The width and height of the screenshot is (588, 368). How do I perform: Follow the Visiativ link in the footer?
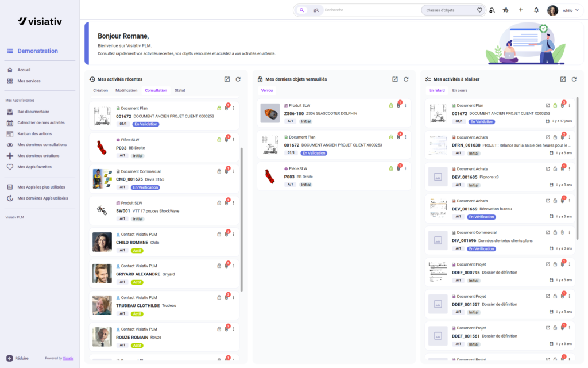click(68, 358)
